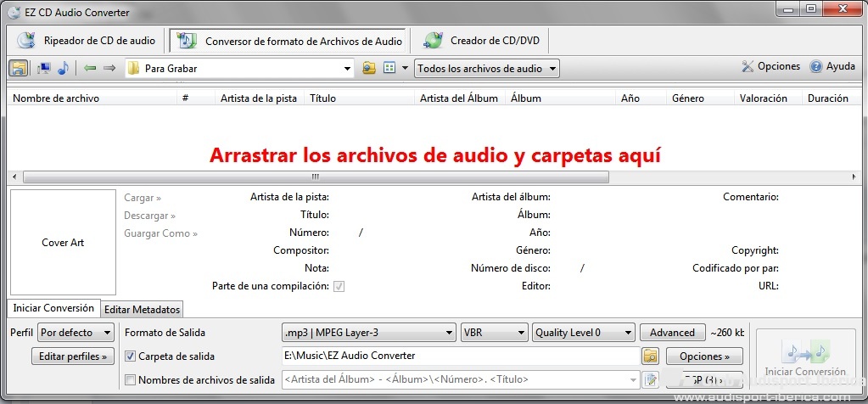Click the output folder path field

coord(461,356)
